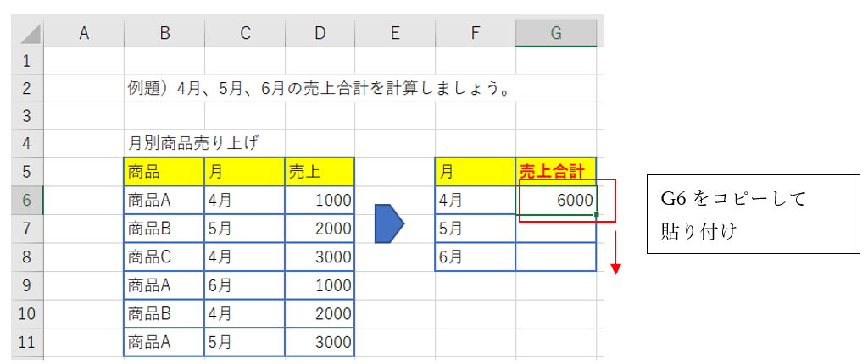Screen dimensions: 868x364
Task: Click the row 11 header
Action: (x=25, y=342)
